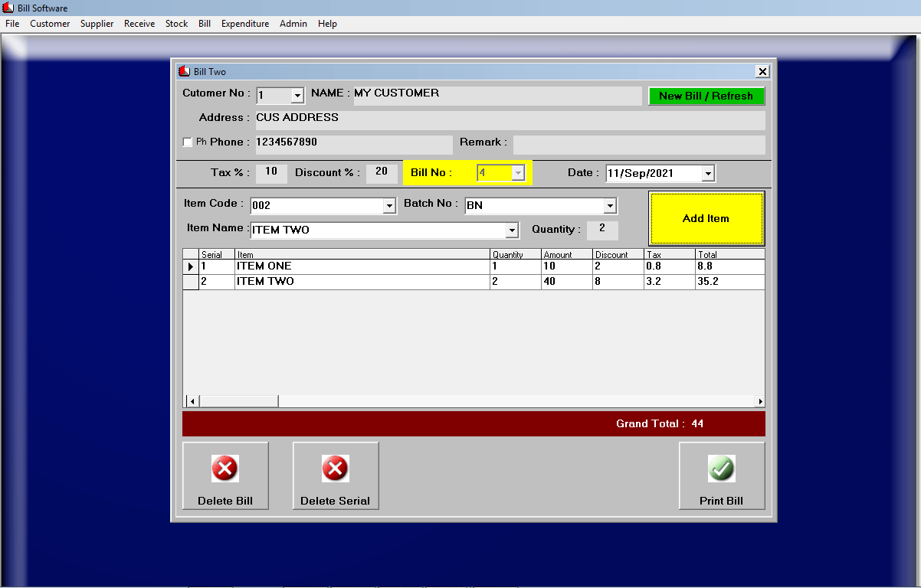Click the Tax cell 3.2

pos(670,282)
